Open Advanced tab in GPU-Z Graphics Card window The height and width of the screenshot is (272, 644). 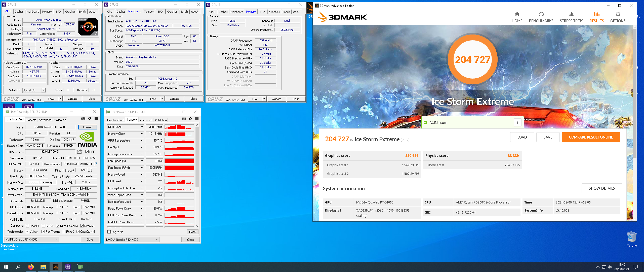click(45, 120)
